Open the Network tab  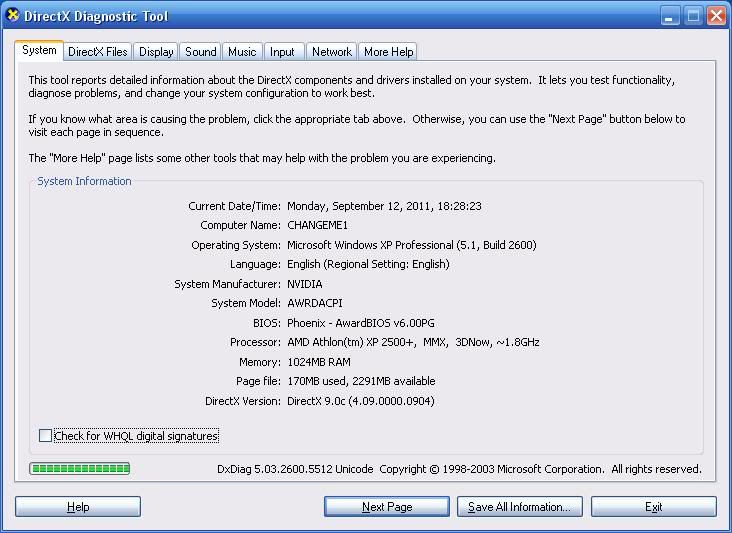tap(332, 52)
